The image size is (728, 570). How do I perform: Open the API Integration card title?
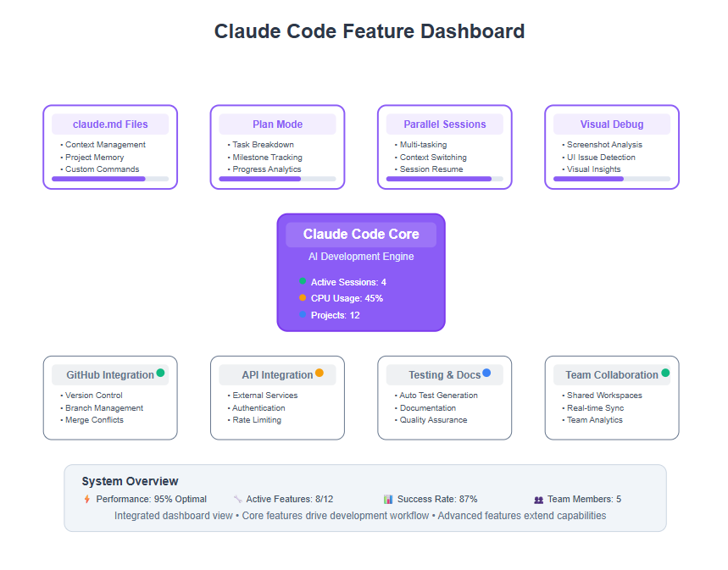pyautogui.click(x=277, y=375)
